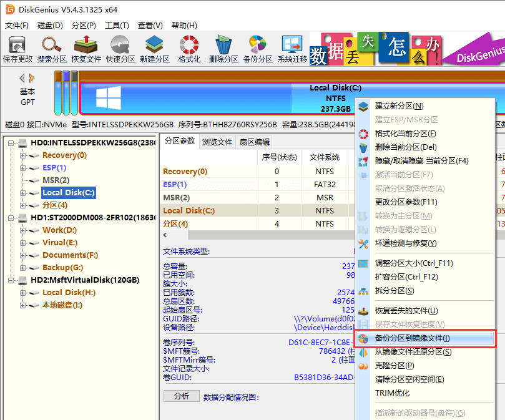This screenshot has width=505, height=420.
Task: Select the 格式化 format partition icon
Action: point(189,48)
